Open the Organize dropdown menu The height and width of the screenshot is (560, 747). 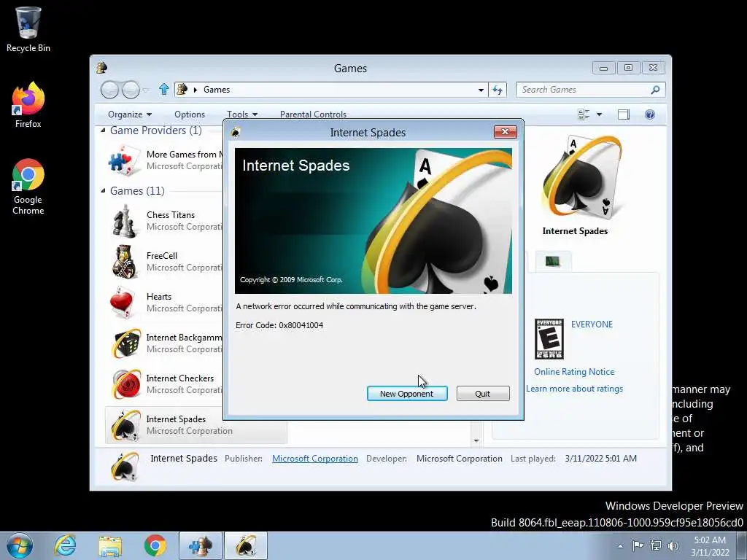[x=130, y=114]
